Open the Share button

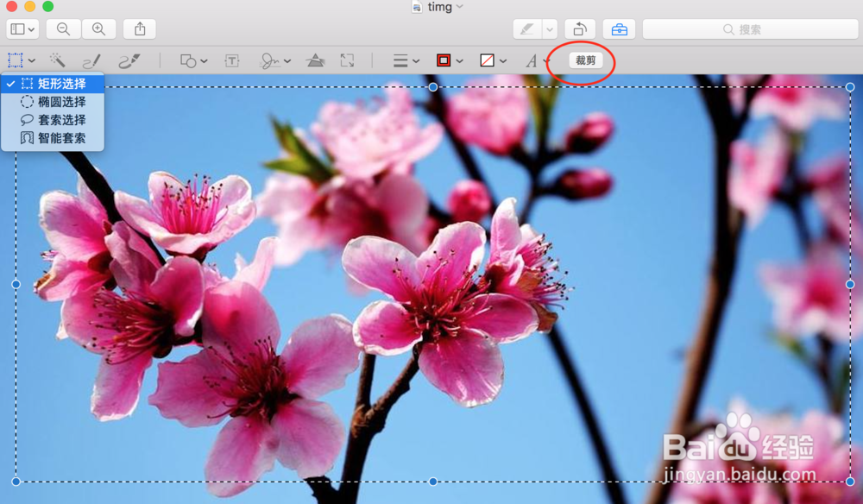pos(140,29)
